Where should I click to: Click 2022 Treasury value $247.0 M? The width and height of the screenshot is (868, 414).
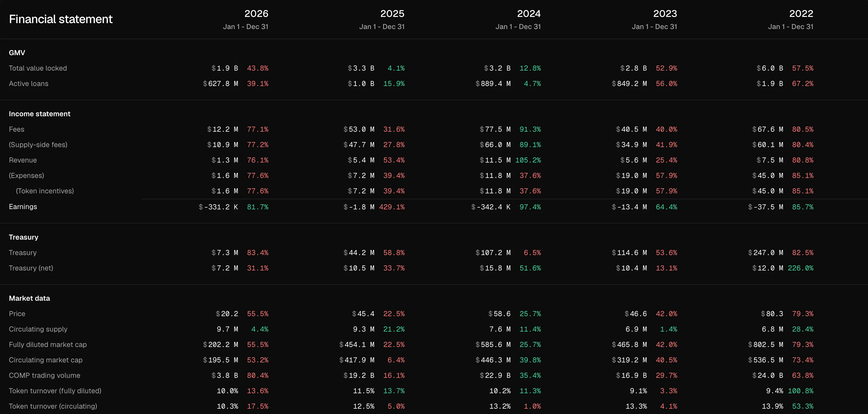click(765, 253)
